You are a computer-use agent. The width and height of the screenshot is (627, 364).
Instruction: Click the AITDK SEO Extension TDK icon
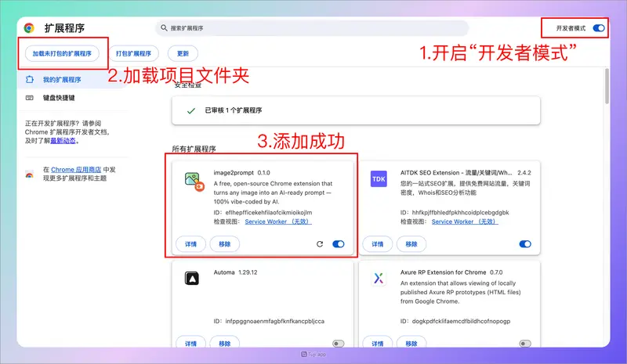coord(379,179)
